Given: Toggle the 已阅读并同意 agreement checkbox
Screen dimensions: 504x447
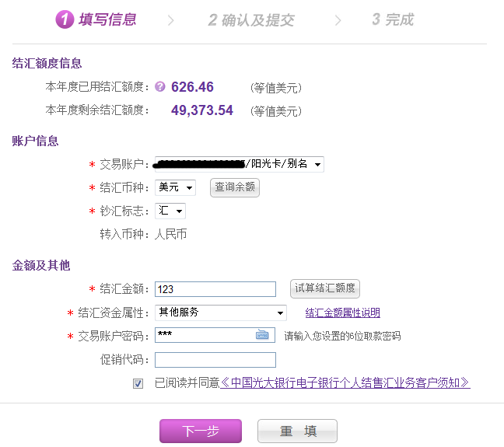Looking at the screenshot, I should 138,383.
